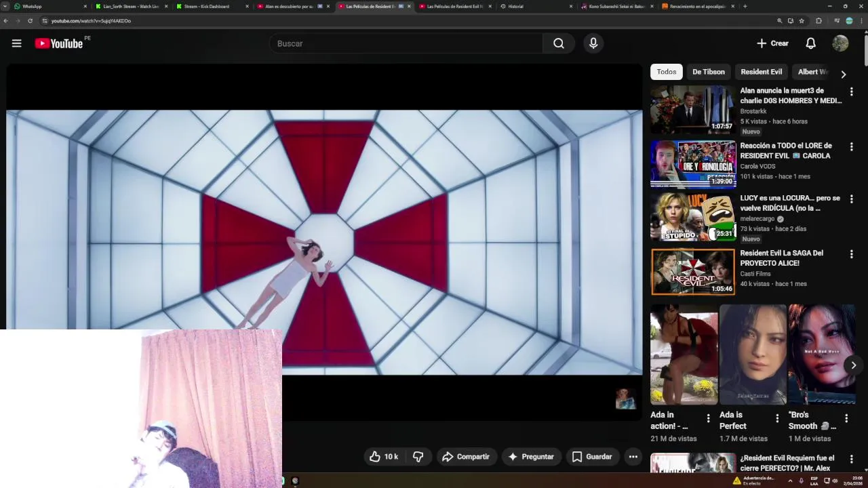The width and height of the screenshot is (868, 488).
Task: Open Resident Evil La SAGA Del PROYECTO ALICE
Action: coord(781,258)
